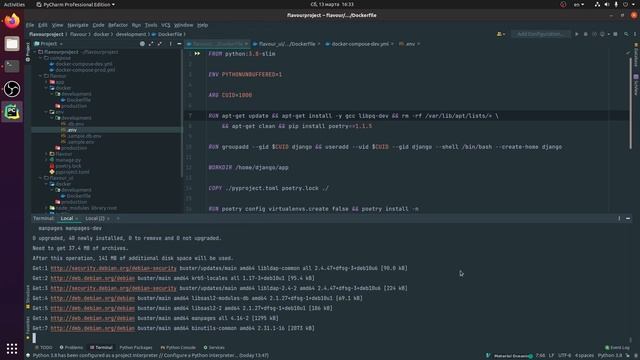Open the VCS menu
Screen dimensions: 640x360
pyautogui.click(x=165, y=25)
